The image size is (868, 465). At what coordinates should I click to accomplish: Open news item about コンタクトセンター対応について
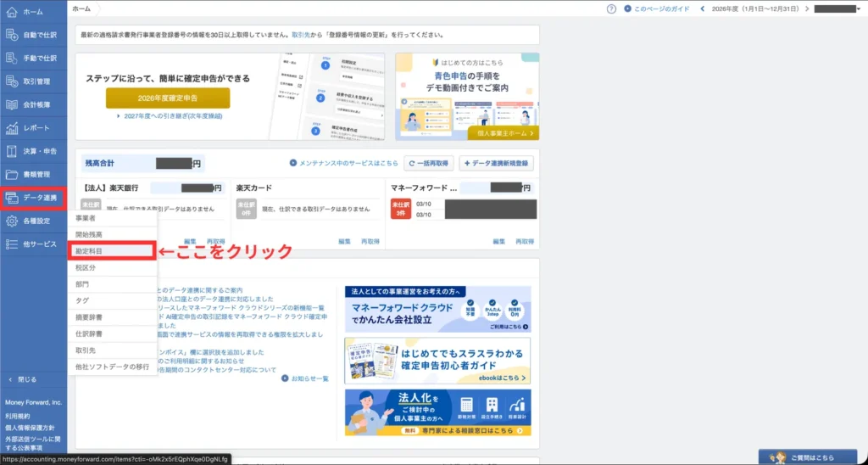pos(217,370)
